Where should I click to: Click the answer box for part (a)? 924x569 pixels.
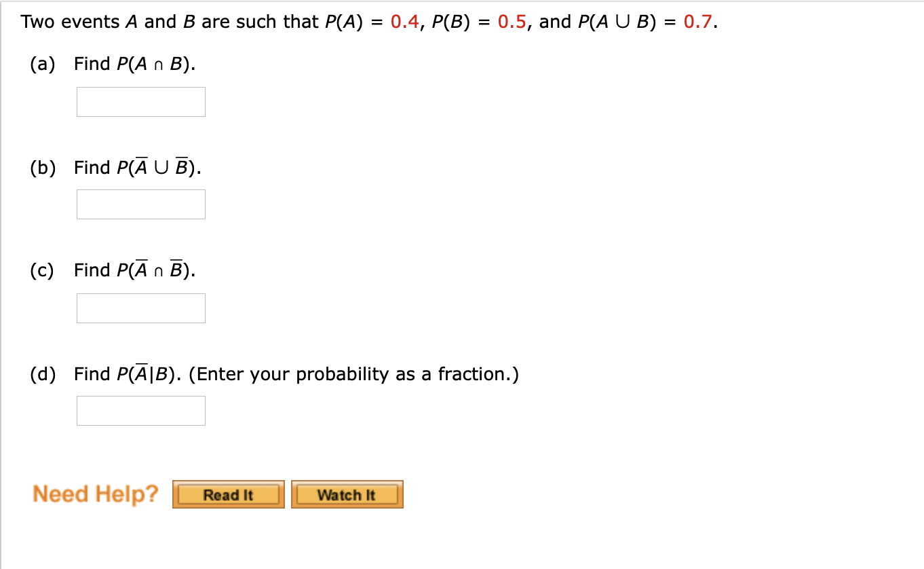click(x=140, y=101)
